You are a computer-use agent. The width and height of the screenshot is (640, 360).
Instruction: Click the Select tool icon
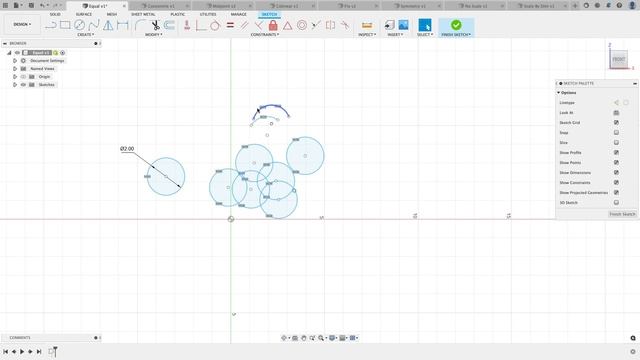[424, 25]
